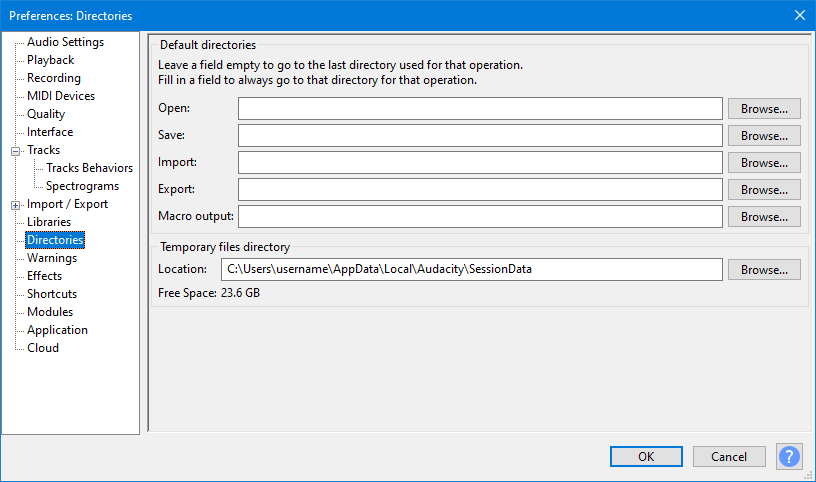Open Application preferences

pos(57,330)
